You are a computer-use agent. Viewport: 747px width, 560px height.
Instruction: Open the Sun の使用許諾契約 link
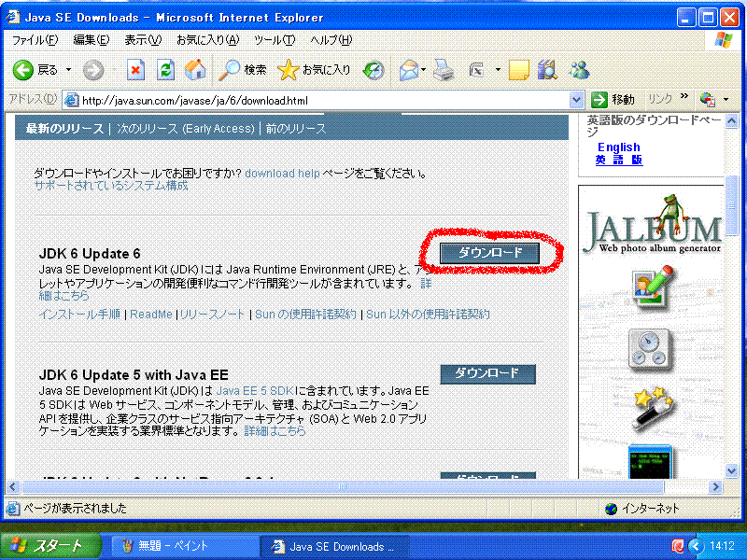tap(305, 315)
